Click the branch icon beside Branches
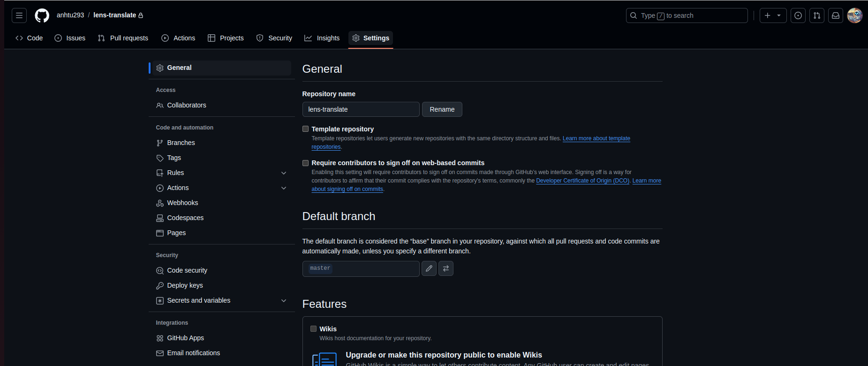 click(160, 143)
